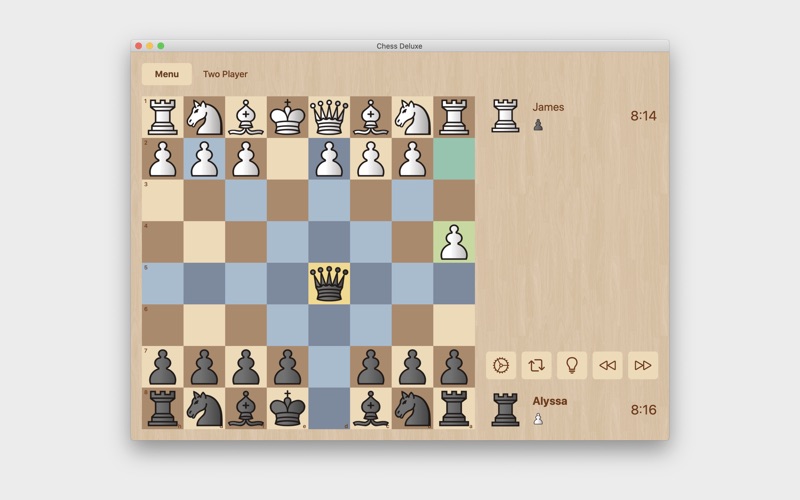Click the player name James
The height and width of the screenshot is (500, 800).
click(548, 107)
